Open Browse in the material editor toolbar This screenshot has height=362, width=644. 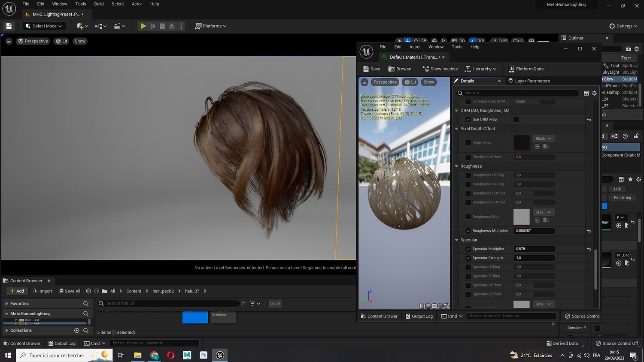pyautogui.click(x=400, y=69)
